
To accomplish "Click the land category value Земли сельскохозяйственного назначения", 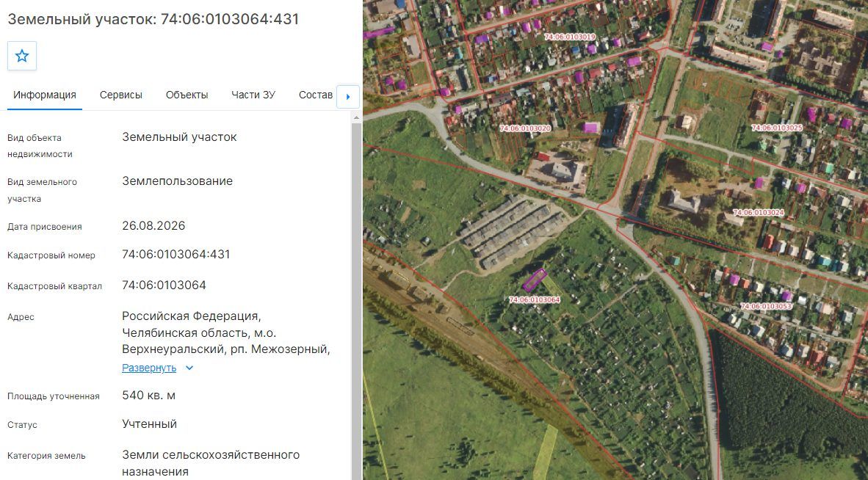I will [x=211, y=463].
